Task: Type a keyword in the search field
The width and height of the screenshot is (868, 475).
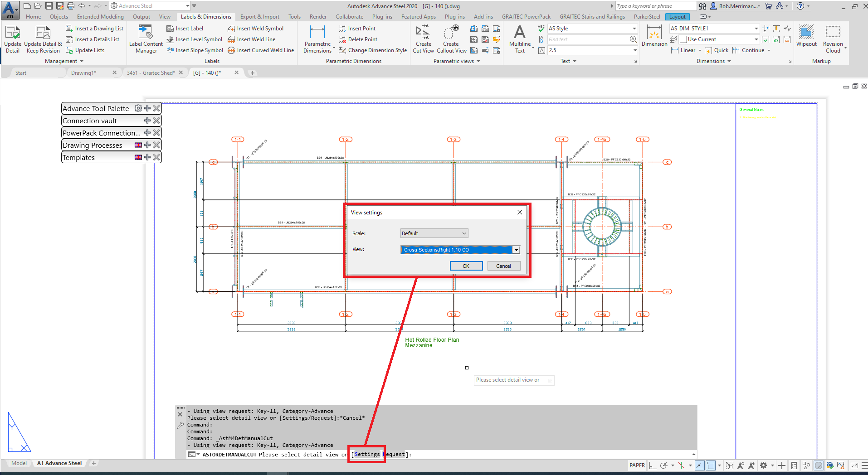Action: coord(654,6)
